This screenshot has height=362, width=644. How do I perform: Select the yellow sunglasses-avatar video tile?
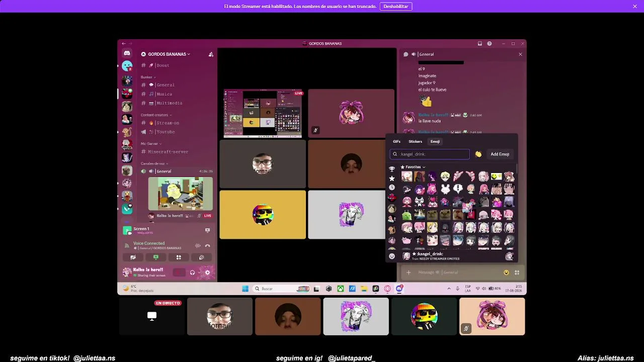point(263,215)
